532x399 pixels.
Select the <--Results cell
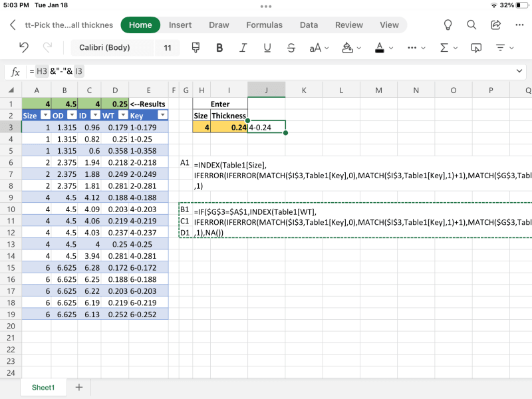click(x=148, y=104)
